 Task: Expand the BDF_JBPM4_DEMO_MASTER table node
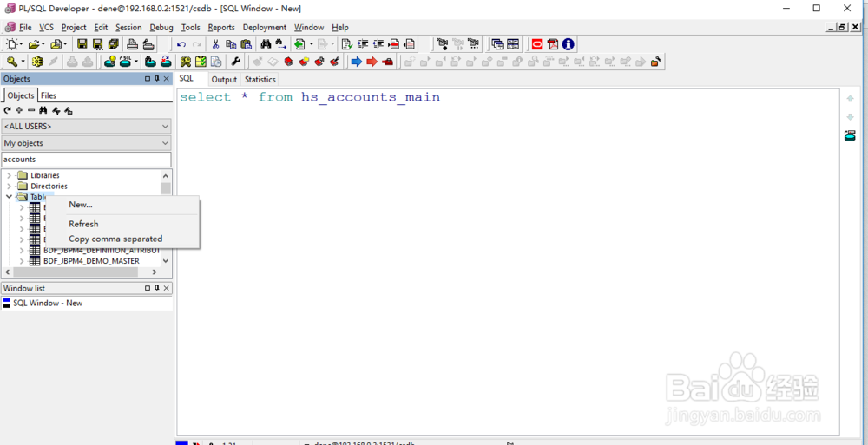pos(22,261)
